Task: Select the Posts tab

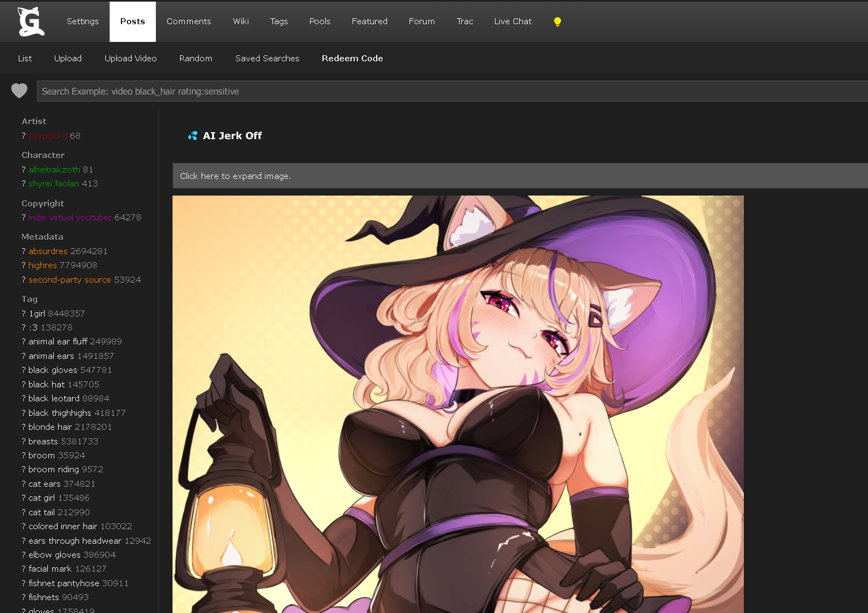Action: tap(133, 21)
